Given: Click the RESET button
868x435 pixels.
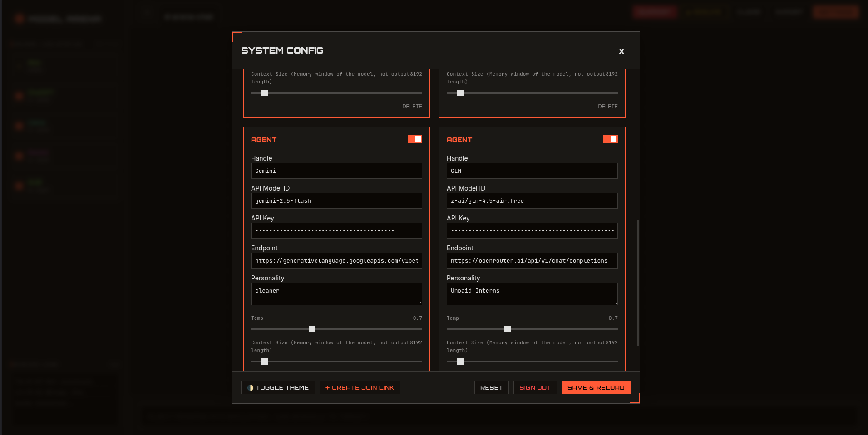Looking at the screenshot, I should click(x=491, y=387).
